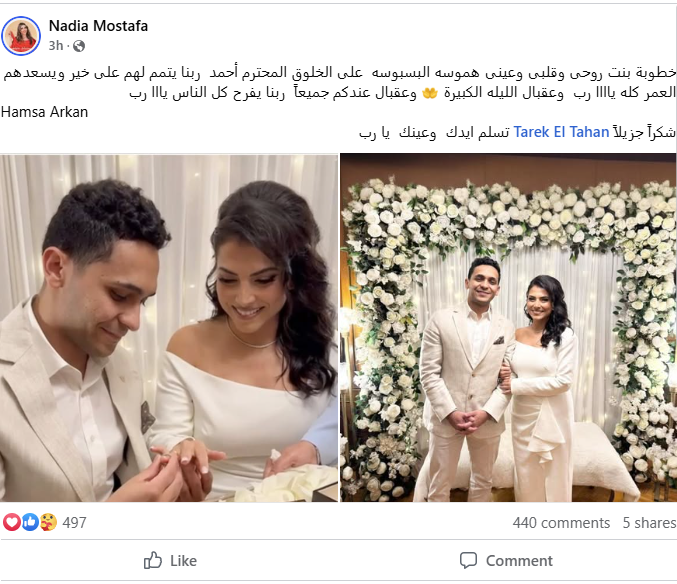Like the post via Like label

point(183,561)
